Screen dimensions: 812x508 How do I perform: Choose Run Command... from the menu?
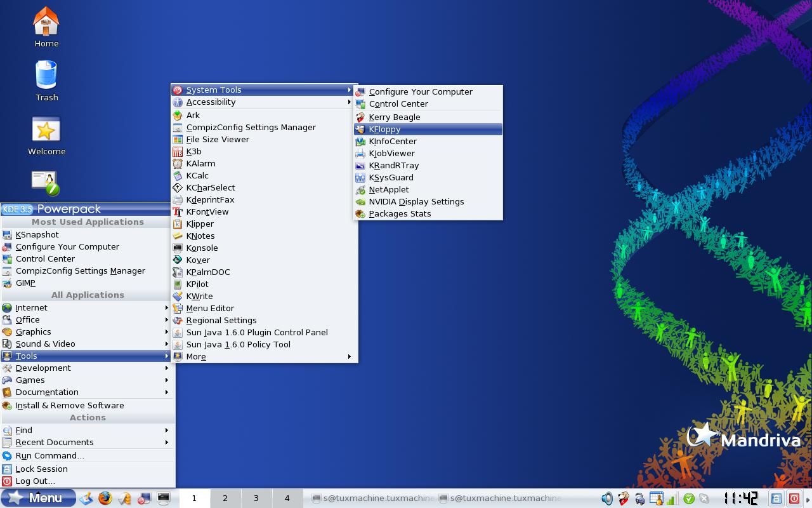pos(88,456)
